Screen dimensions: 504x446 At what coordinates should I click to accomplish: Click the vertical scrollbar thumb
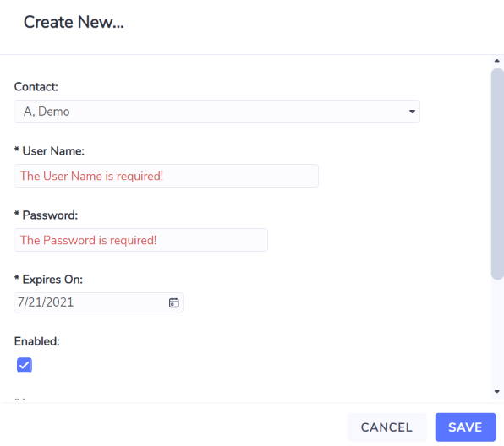[x=497, y=174]
